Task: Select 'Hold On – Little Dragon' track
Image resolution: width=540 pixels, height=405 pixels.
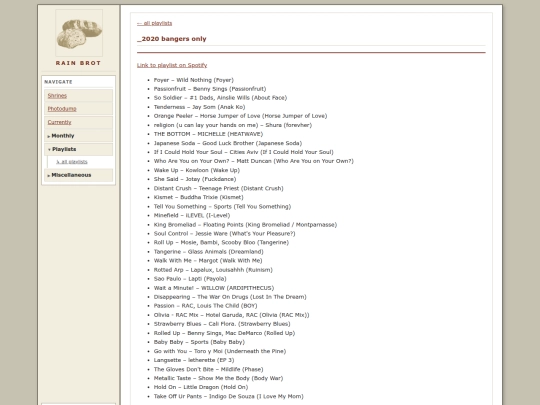Action: (x=201, y=387)
